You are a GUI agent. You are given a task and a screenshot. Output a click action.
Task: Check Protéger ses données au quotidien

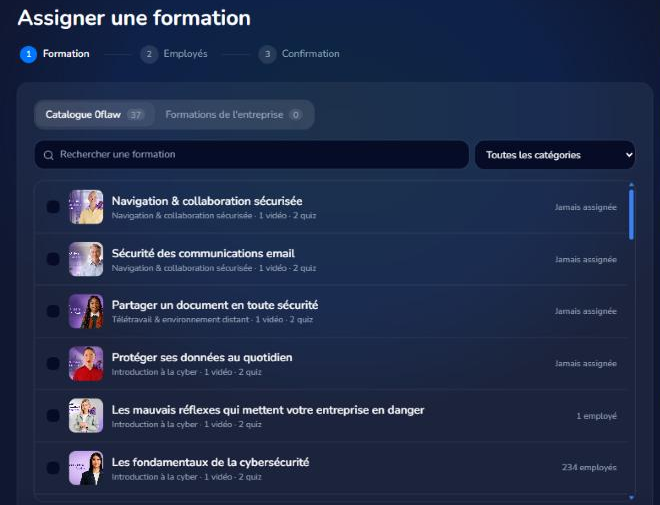tap(53, 363)
